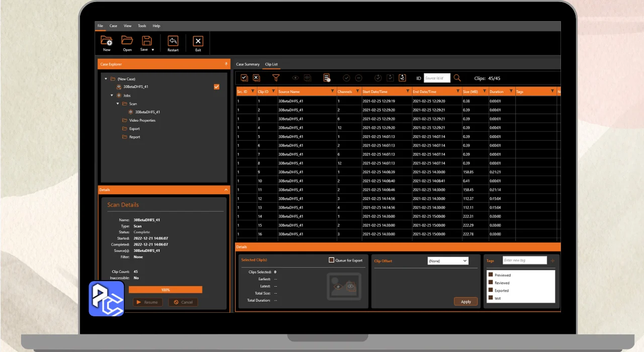The image size is (644, 352).
Task: Tick the test tag checkbox
Action: 491,298
